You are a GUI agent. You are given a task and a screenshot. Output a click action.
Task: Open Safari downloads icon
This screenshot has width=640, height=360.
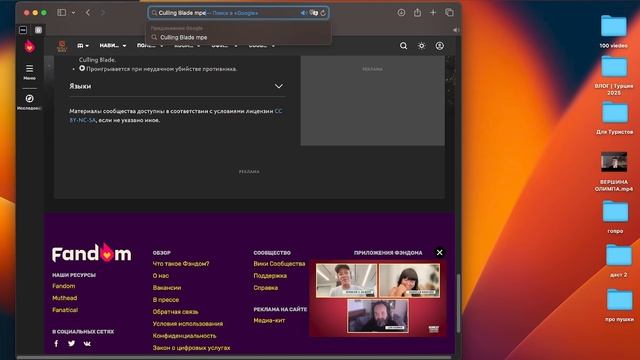point(401,13)
